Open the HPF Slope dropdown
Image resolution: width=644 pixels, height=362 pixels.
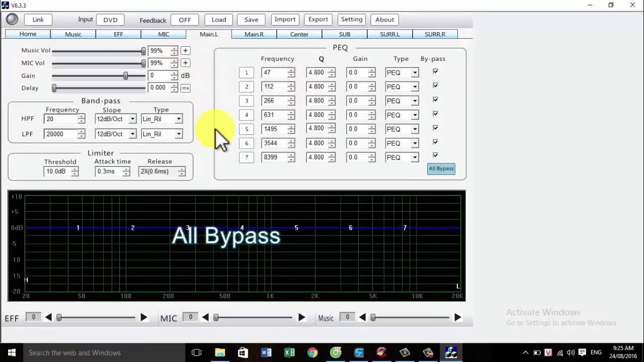point(132,119)
